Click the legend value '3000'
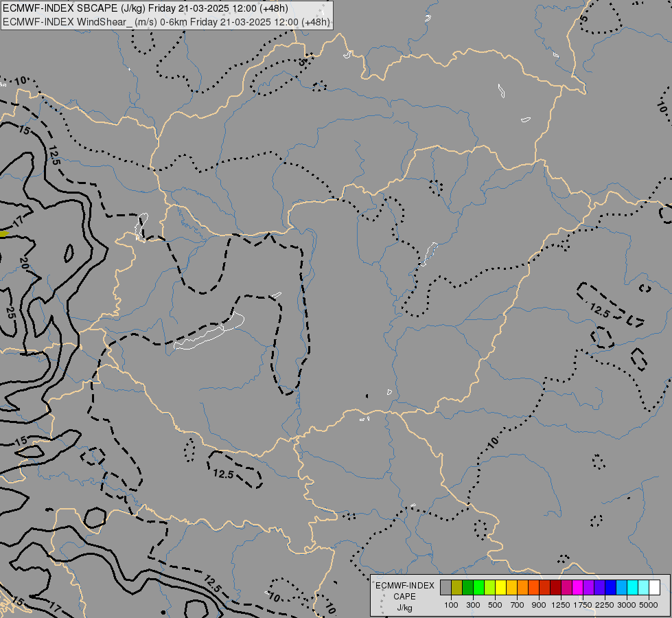 [x=627, y=605]
